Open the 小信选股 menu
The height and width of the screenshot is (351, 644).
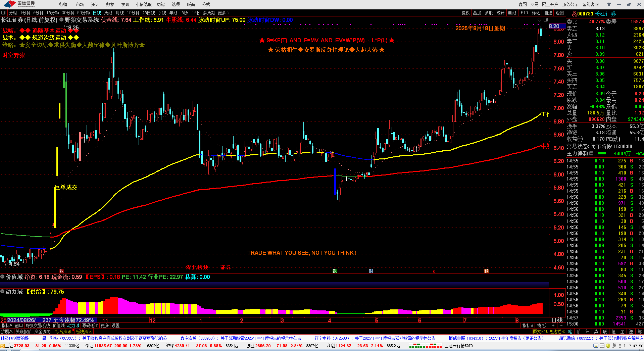144,4
